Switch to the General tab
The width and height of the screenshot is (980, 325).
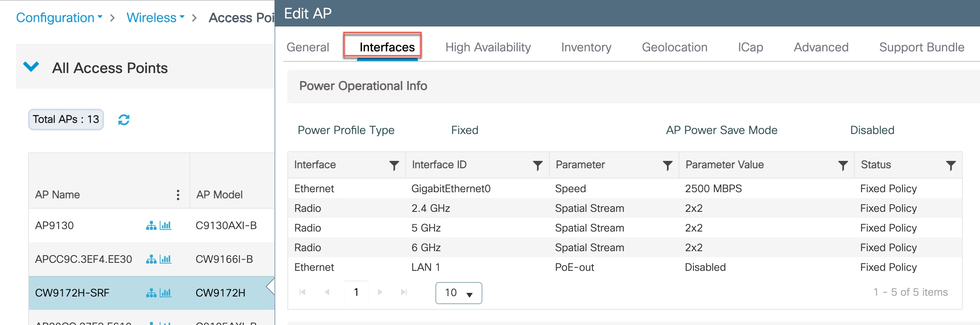(308, 47)
